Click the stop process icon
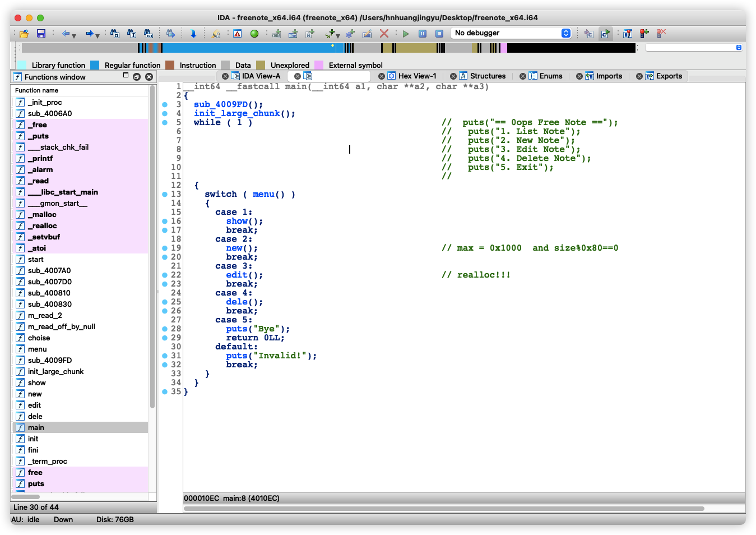The width and height of the screenshot is (756, 535). [439, 34]
